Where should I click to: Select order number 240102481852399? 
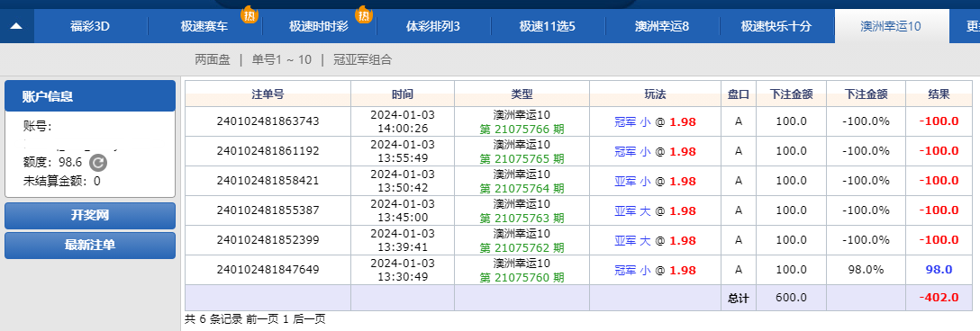click(268, 240)
